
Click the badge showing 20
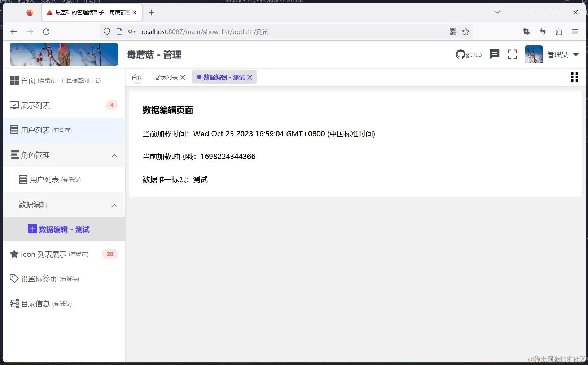point(110,254)
